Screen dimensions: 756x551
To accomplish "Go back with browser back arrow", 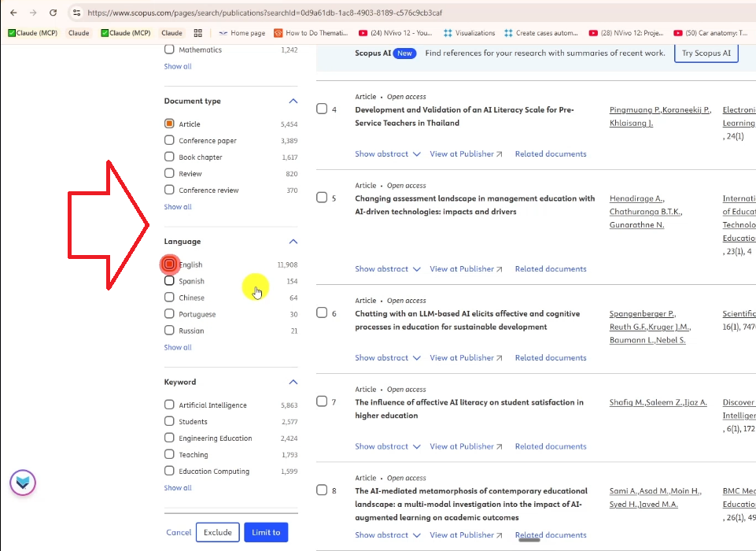I will point(13,13).
